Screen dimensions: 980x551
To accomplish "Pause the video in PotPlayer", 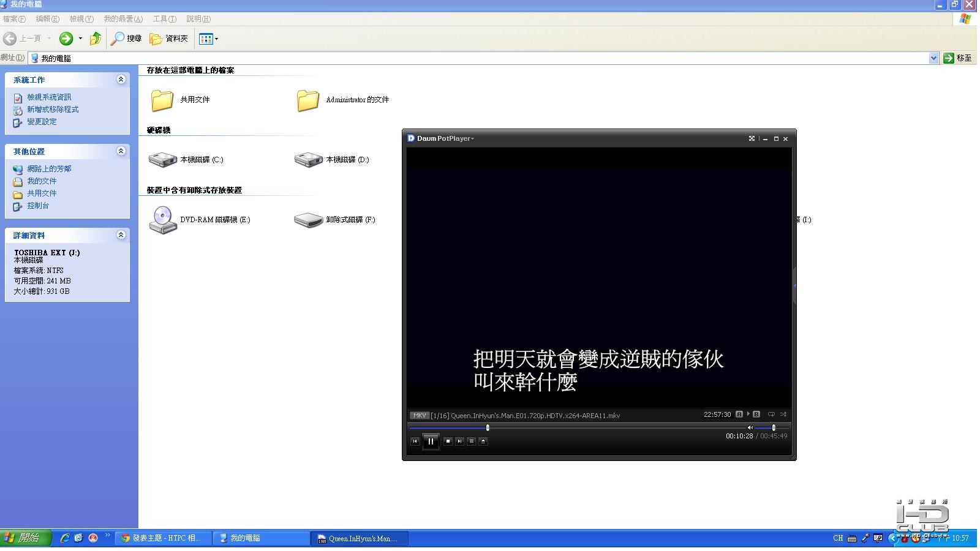I will [x=431, y=441].
